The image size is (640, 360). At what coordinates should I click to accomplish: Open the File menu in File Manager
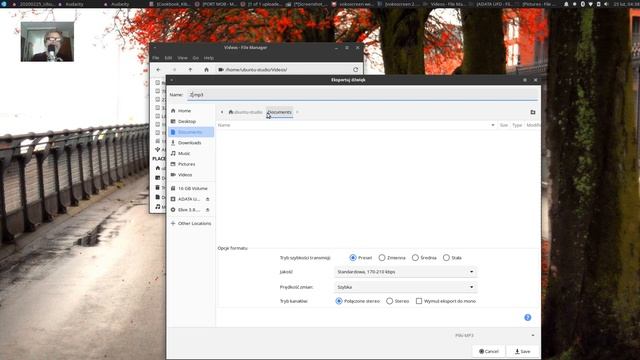click(x=156, y=58)
